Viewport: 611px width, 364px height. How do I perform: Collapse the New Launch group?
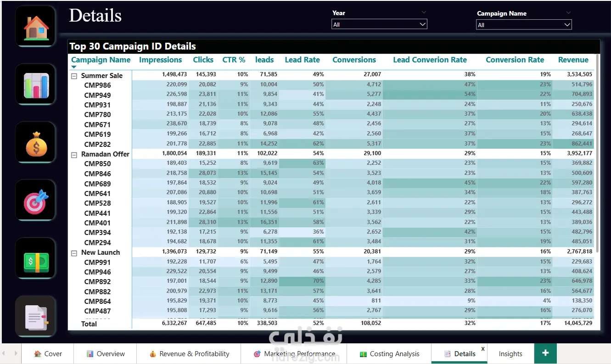[74, 253]
